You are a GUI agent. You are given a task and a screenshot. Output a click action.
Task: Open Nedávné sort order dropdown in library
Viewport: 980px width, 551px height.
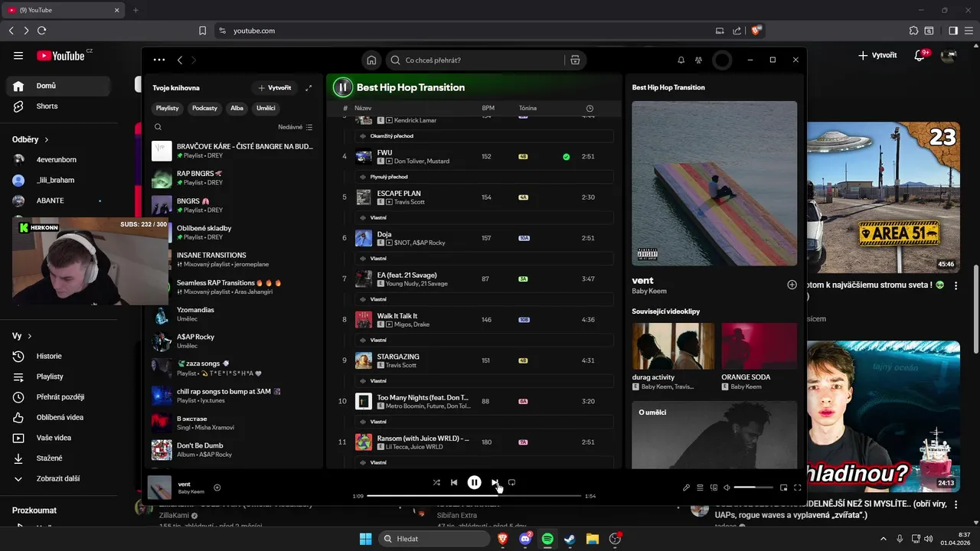(296, 127)
